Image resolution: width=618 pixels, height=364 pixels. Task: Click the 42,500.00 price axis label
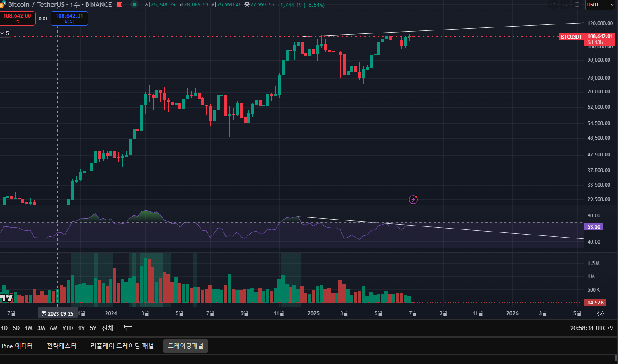pos(599,155)
